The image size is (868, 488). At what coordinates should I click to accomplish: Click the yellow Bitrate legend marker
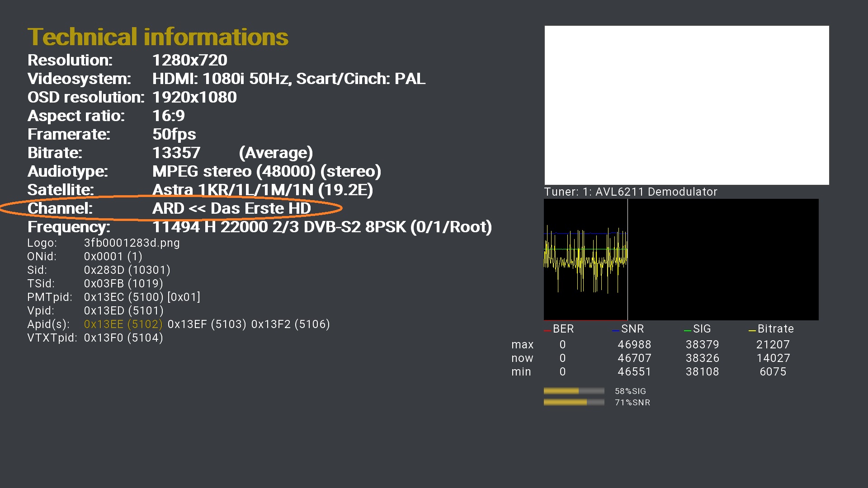coord(752,331)
